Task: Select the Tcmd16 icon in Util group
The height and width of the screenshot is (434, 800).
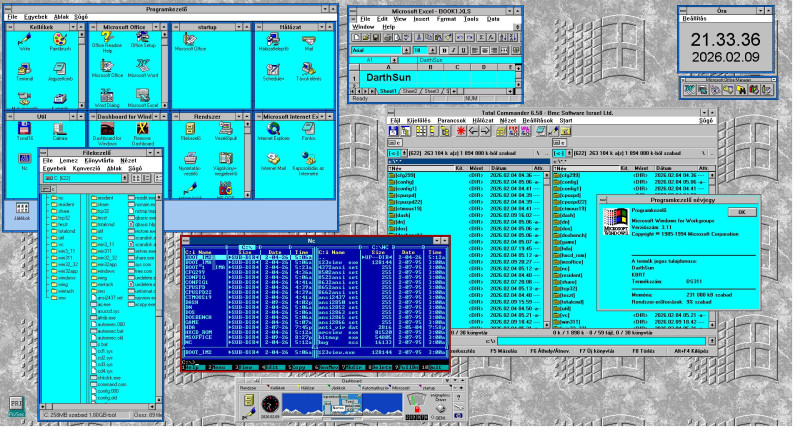Action: (x=24, y=132)
